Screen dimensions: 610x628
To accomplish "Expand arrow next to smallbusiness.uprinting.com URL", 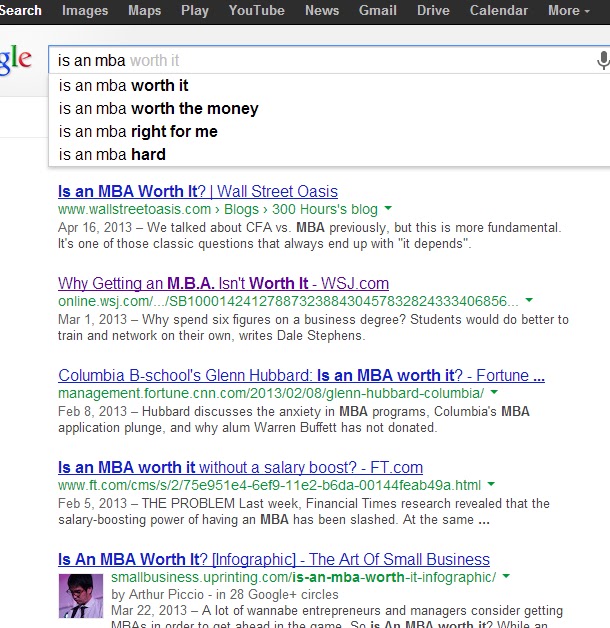I will [x=506, y=576].
